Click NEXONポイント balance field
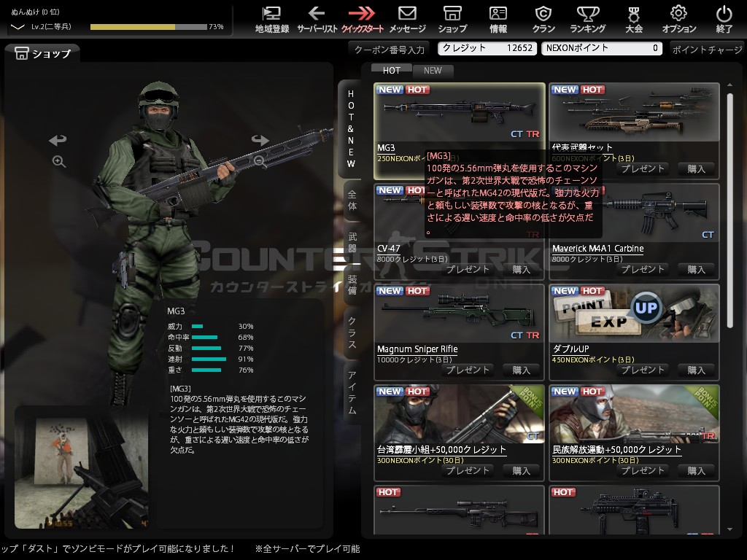 click(x=602, y=48)
